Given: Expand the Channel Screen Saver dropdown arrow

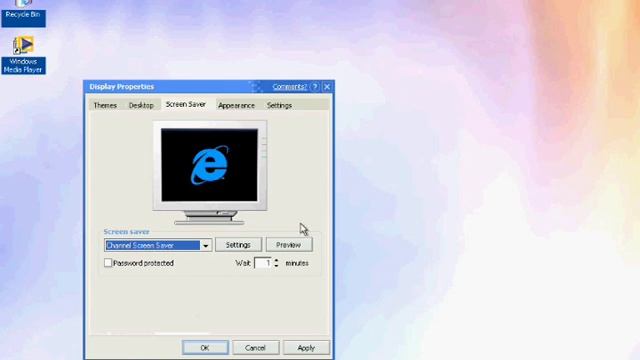Looking at the screenshot, I should point(206,245).
